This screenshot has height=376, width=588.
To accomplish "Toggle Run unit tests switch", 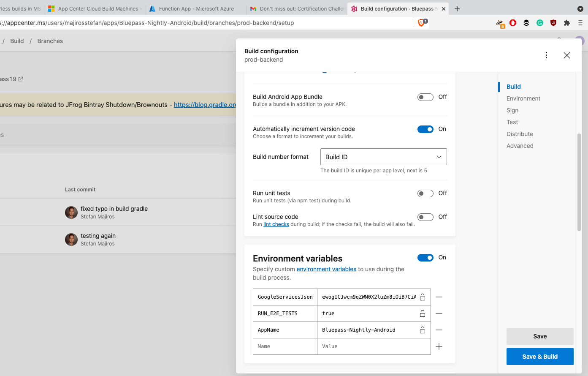I will click(x=425, y=193).
